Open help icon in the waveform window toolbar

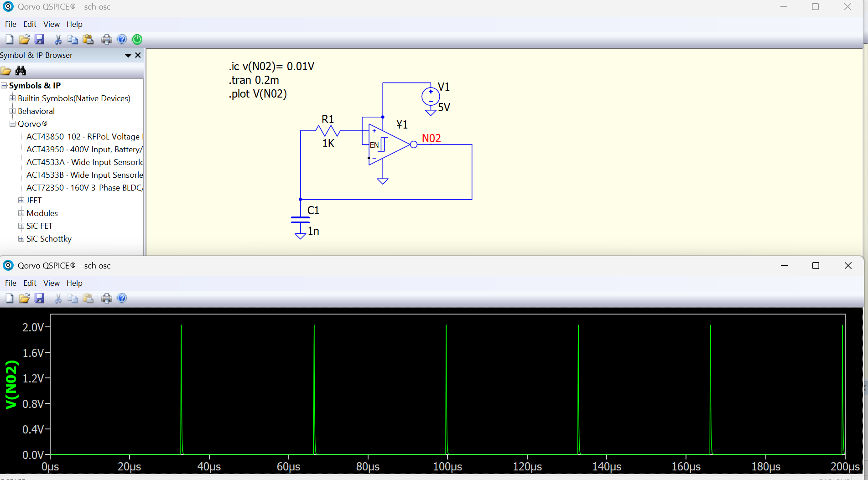122,299
